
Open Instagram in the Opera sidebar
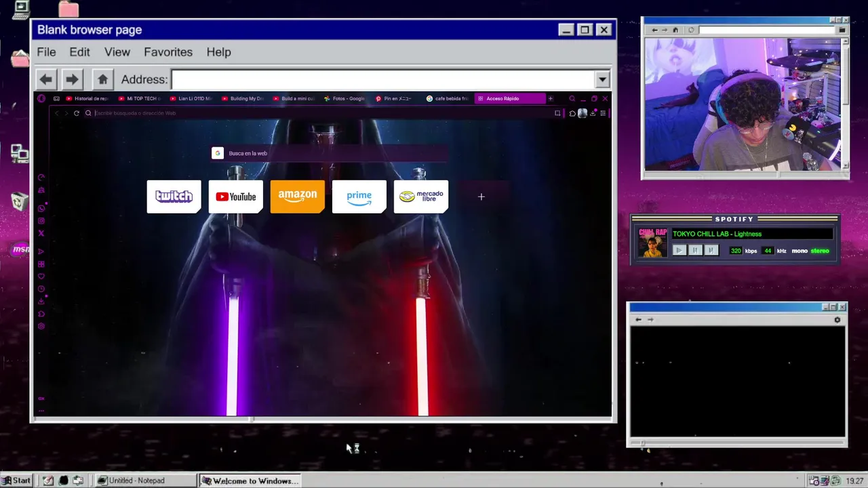[41, 221]
